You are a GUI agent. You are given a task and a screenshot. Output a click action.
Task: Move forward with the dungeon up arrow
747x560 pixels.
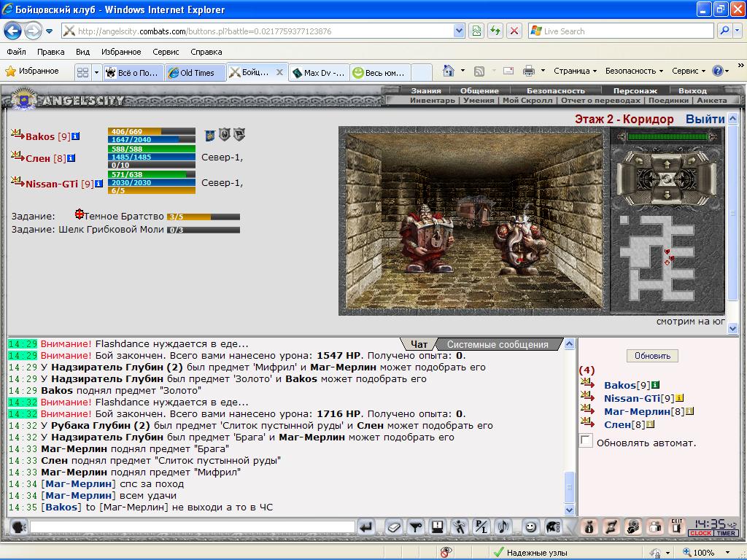coord(667,165)
